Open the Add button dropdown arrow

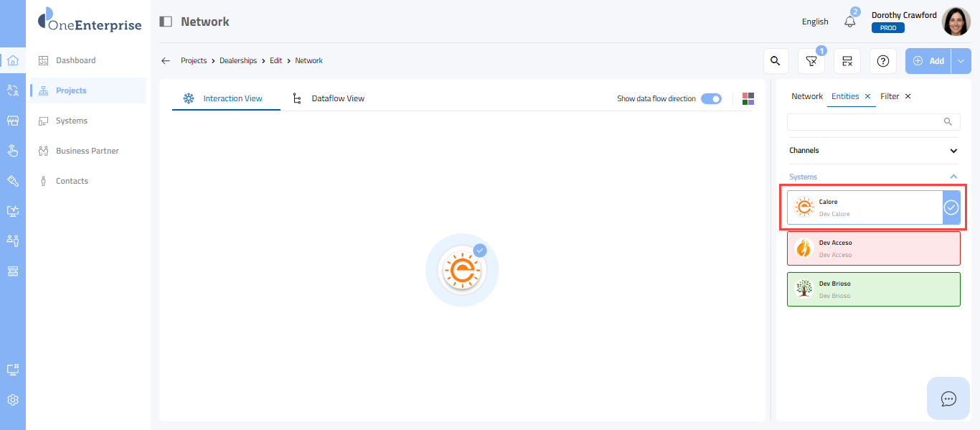click(x=961, y=61)
